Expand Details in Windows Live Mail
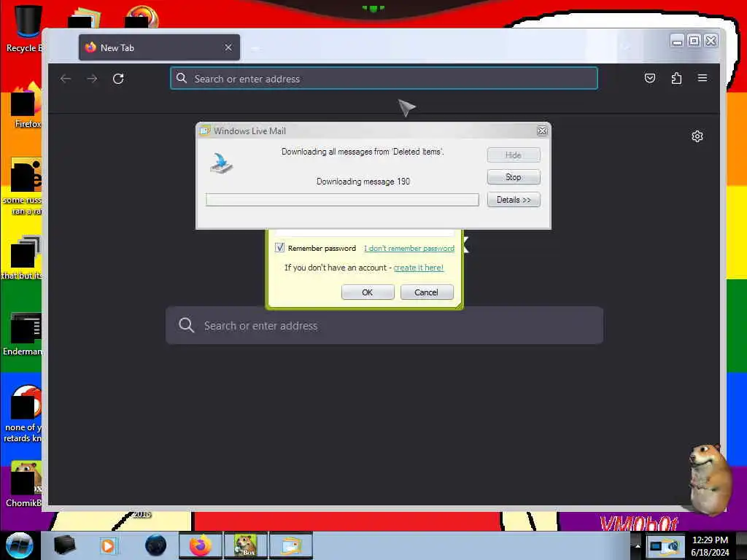The height and width of the screenshot is (560, 747). coord(514,200)
